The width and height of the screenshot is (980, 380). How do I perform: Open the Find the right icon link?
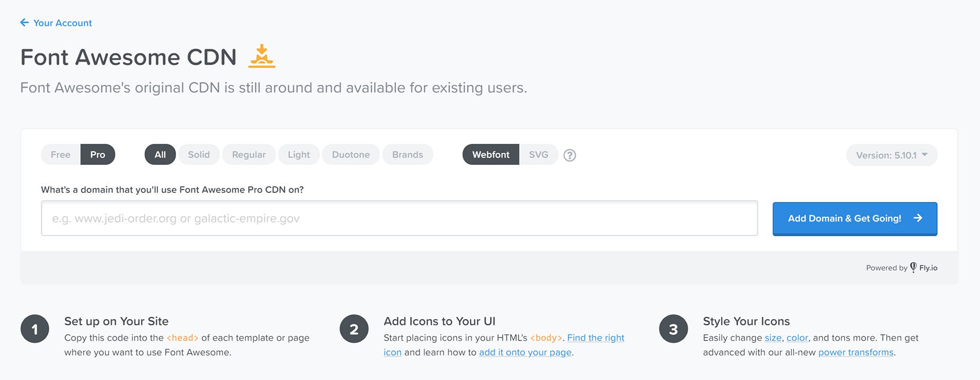coord(595,338)
